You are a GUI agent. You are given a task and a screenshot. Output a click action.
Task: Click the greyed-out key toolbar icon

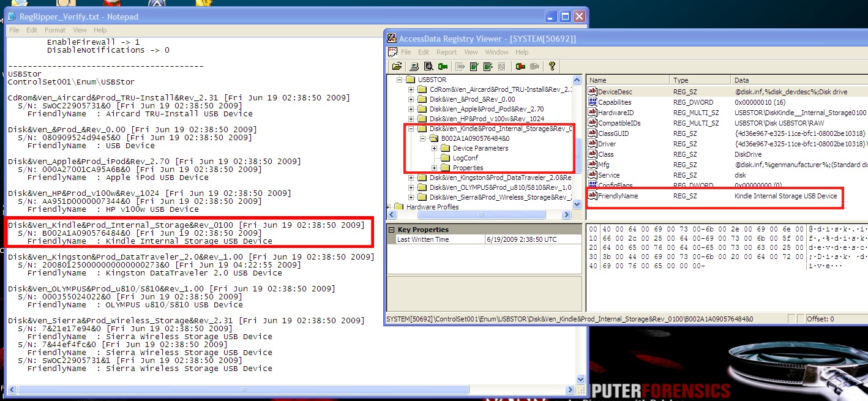(534, 66)
